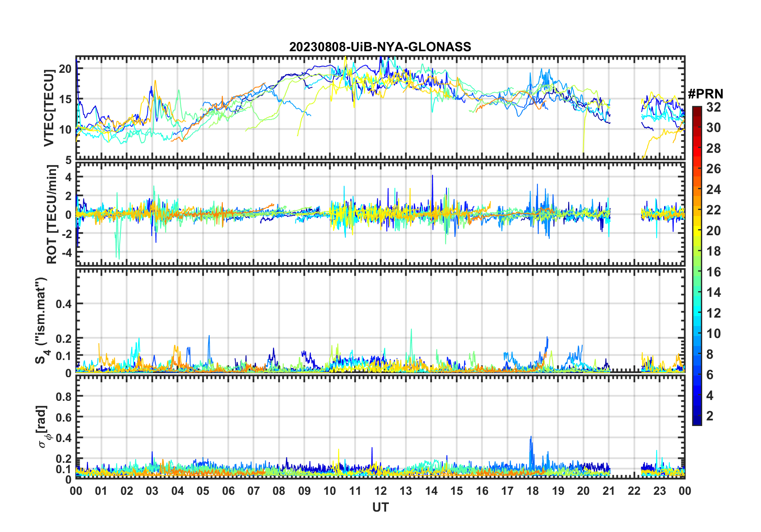Select the "22" tick on PRN colorbar
This screenshot has height=532, width=761.
[x=713, y=210]
